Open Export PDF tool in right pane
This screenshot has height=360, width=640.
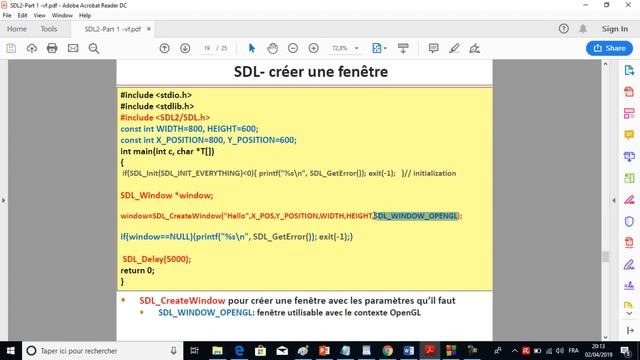point(629,70)
